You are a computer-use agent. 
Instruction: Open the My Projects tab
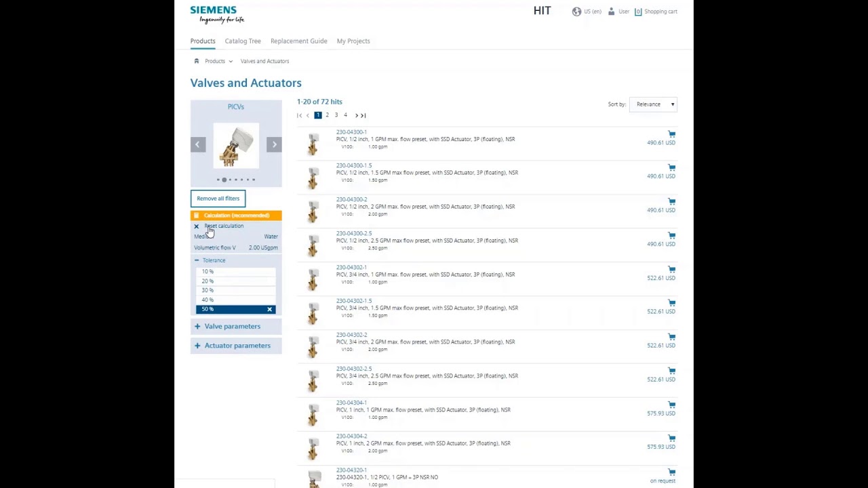353,41
